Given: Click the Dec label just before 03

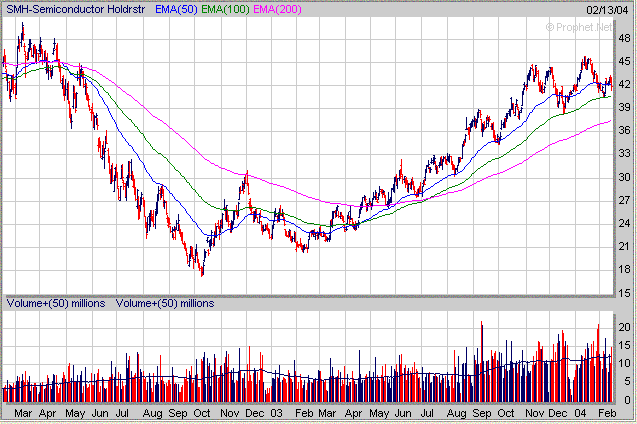Looking at the screenshot, I should pyautogui.click(x=255, y=413).
